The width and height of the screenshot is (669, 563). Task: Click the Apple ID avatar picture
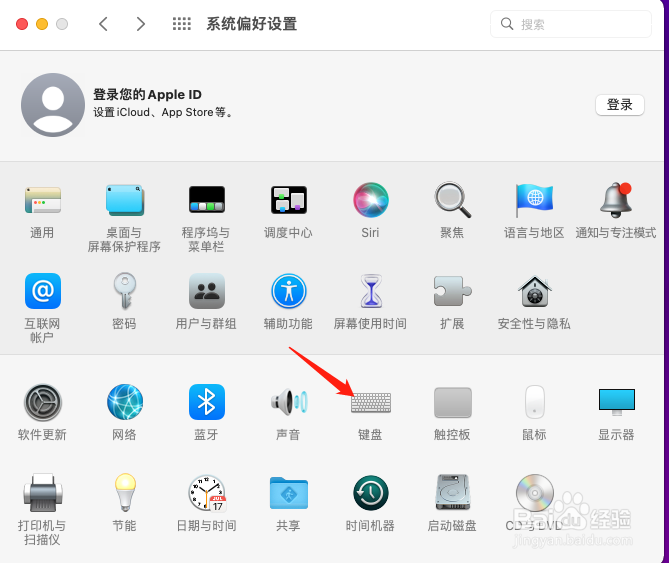pos(53,105)
